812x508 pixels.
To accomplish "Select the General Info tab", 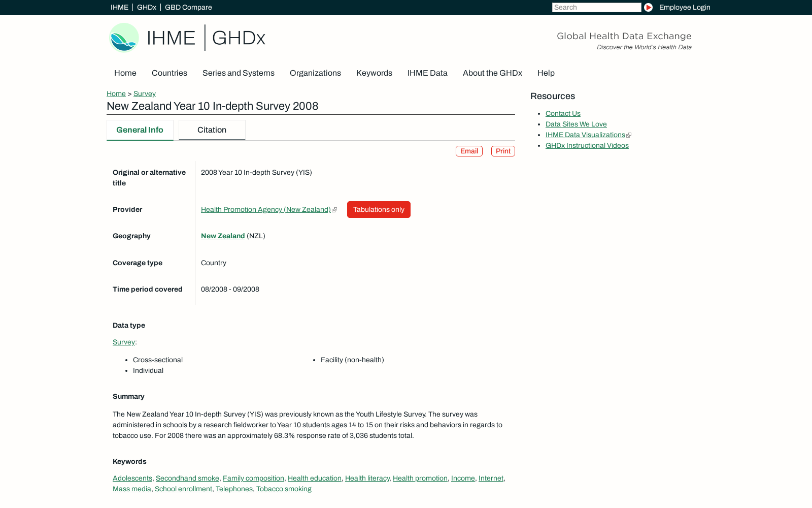I will [x=140, y=130].
